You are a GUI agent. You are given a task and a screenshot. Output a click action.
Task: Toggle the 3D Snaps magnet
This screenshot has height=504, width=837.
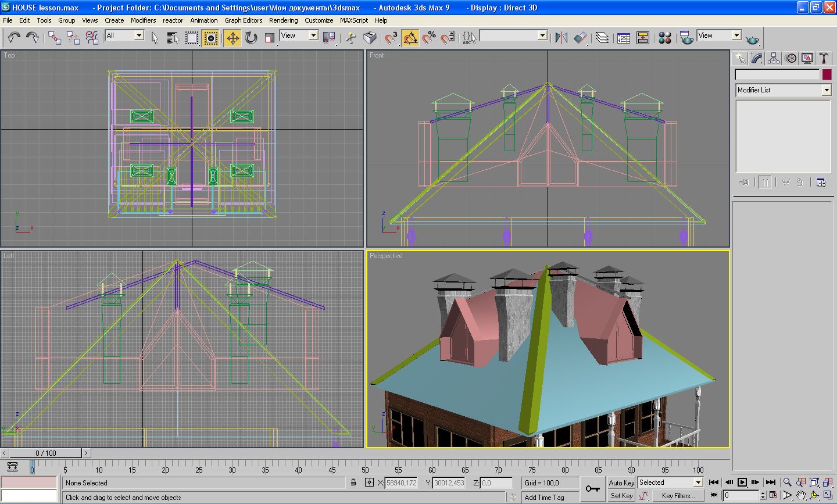pyautogui.click(x=391, y=38)
